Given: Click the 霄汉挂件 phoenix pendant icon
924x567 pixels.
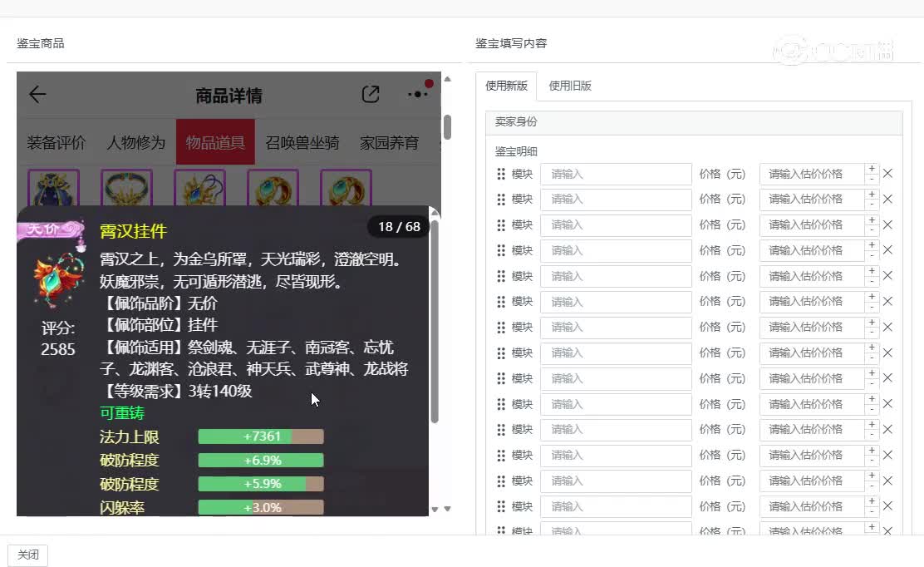Looking at the screenshot, I should (x=58, y=280).
